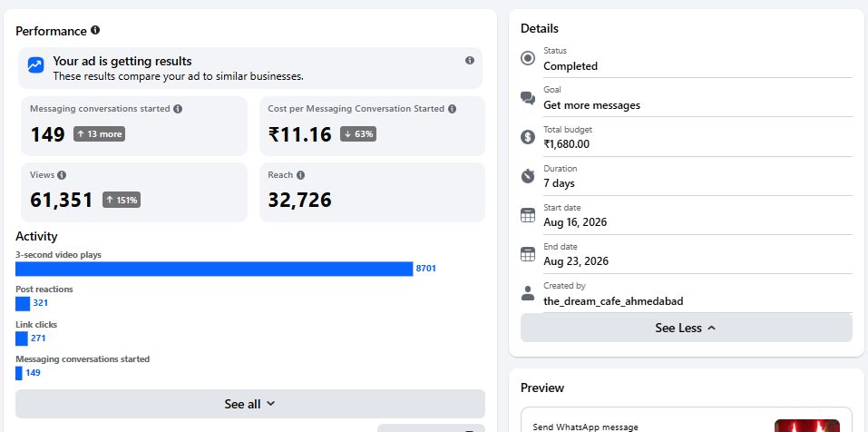Click the trending chart icon in results banner
Image resolution: width=868 pixels, height=432 pixels.
coord(36,66)
